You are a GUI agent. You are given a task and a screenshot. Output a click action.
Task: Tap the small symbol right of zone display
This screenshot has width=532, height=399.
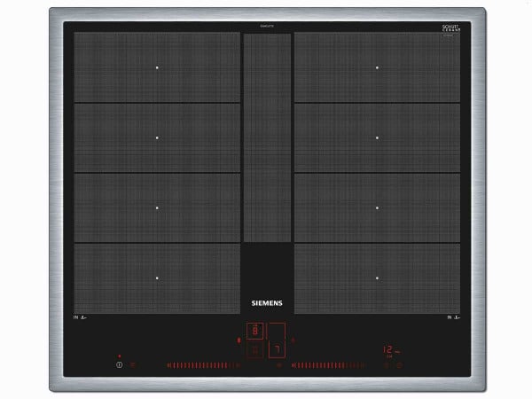coord(293,339)
